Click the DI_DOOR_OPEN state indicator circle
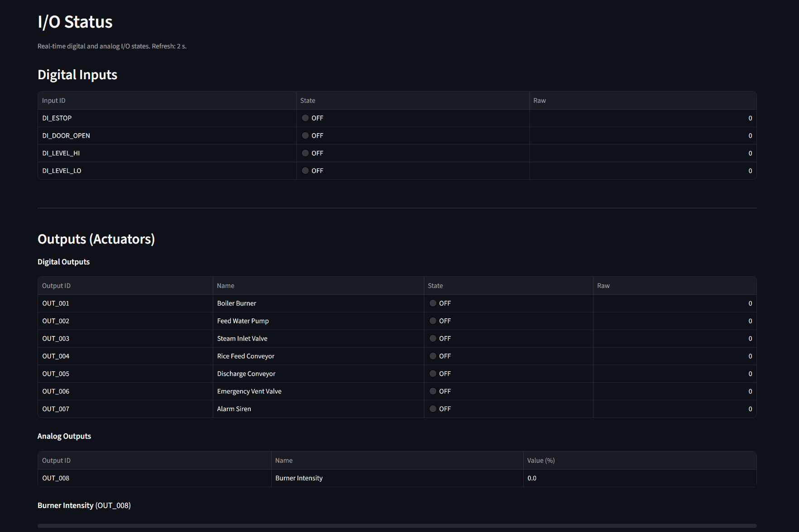The image size is (799, 532). [306, 135]
